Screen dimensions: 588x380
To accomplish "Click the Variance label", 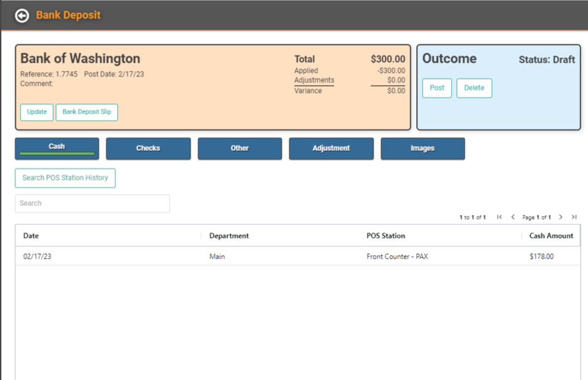I will pos(308,91).
